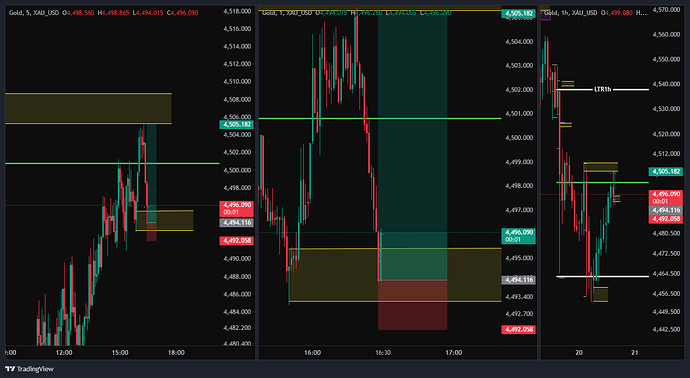This screenshot has width=690, height=378.
Task: Select the red stop-loss area of 1-minute long position
Action: [x=412, y=305]
